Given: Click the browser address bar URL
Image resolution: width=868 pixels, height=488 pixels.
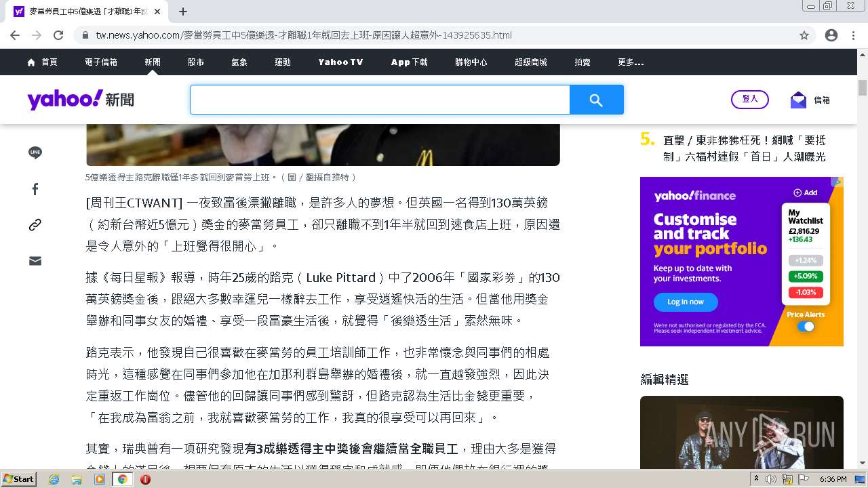Looking at the screenshot, I should point(304,35).
